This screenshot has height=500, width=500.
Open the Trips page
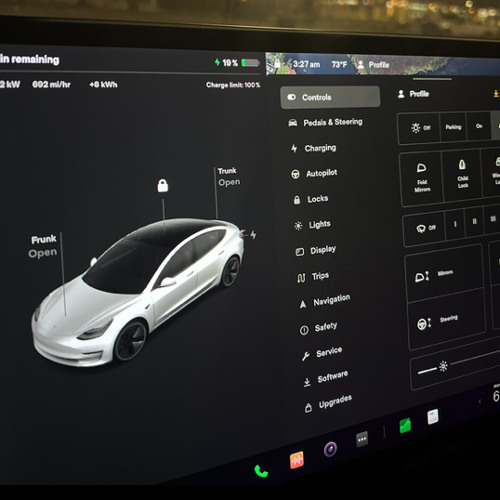(313, 277)
